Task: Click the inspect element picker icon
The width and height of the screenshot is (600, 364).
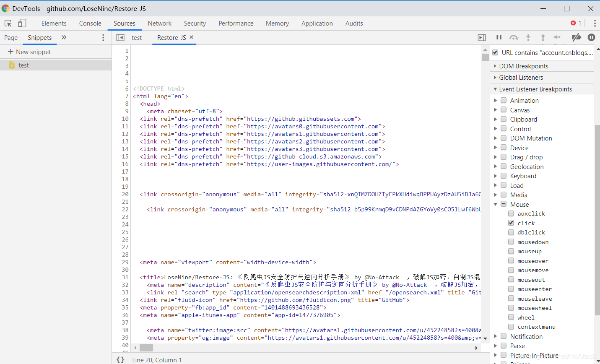Action: 8,23
